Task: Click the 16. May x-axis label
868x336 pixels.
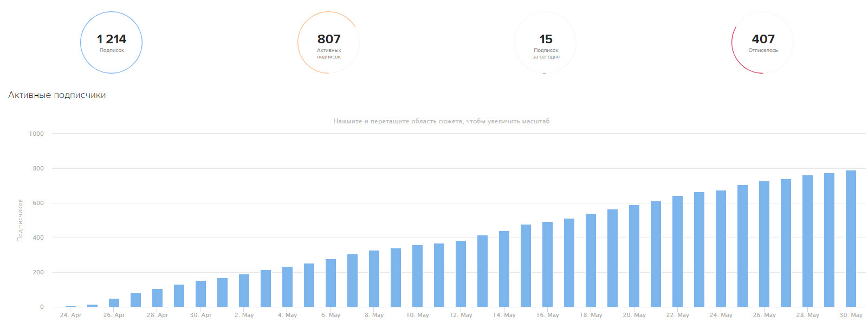Action: point(547,315)
